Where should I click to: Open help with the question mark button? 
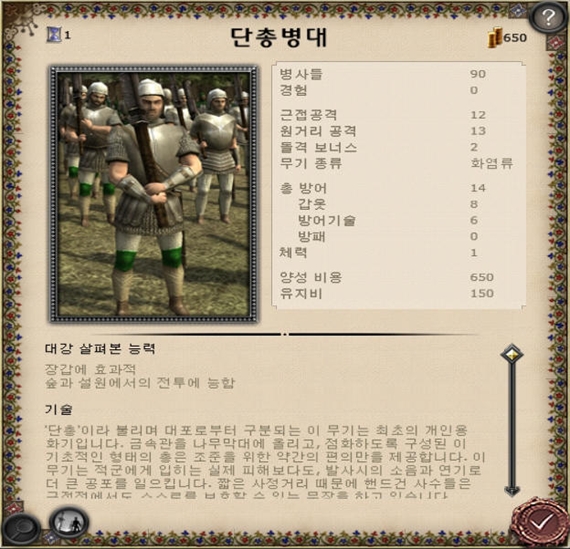tap(549, 16)
